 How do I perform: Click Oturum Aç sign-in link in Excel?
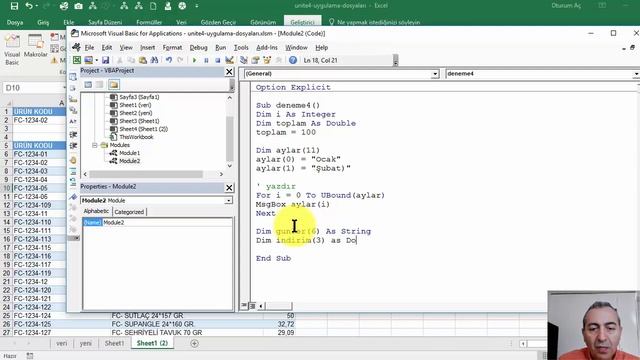pos(566,6)
